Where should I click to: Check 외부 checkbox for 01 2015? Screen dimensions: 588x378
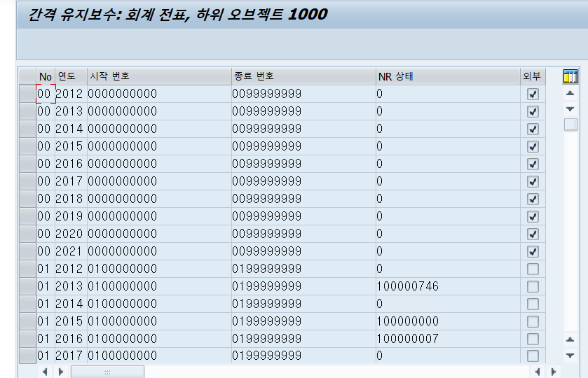coord(533,321)
